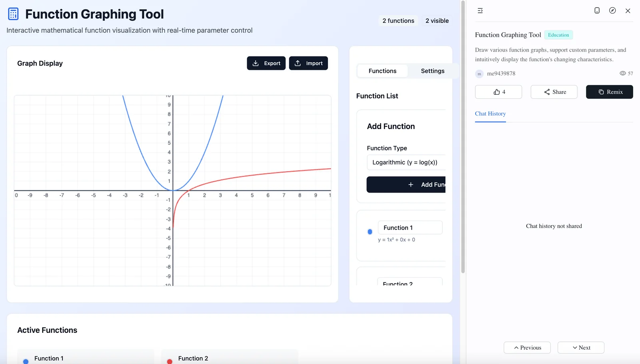The width and height of the screenshot is (640, 364).
Task: Remix this Function Graphing Tool
Action: pos(609,92)
